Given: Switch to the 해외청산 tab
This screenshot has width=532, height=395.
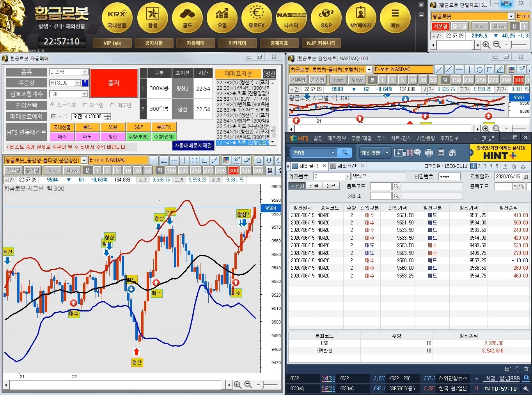Looking at the screenshot, I should point(347,166).
